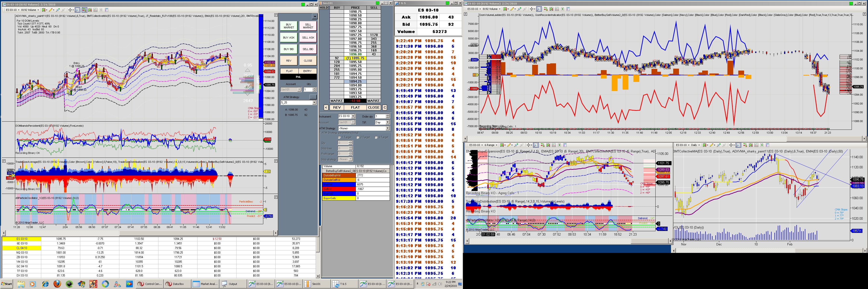This screenshot has width=868, height=289.
Task: Select the 1 Target radio button
Action: (339, 137)
